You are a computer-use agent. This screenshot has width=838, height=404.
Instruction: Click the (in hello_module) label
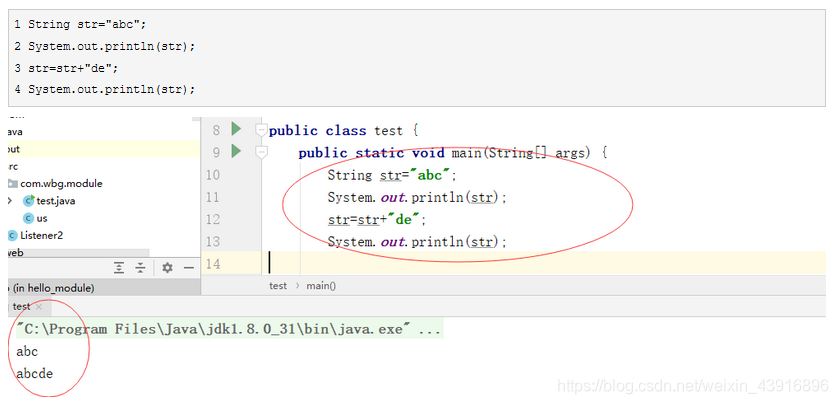point(51,288)
